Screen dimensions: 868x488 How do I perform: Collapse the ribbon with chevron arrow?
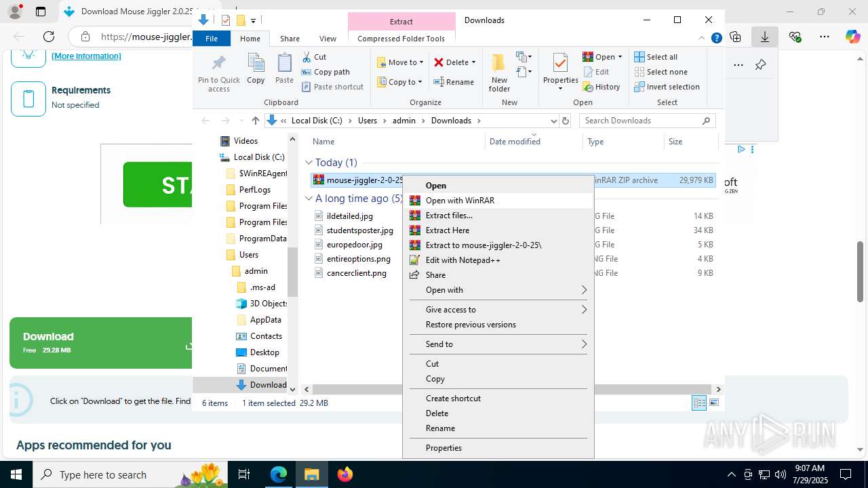click(x=703, y=39)
